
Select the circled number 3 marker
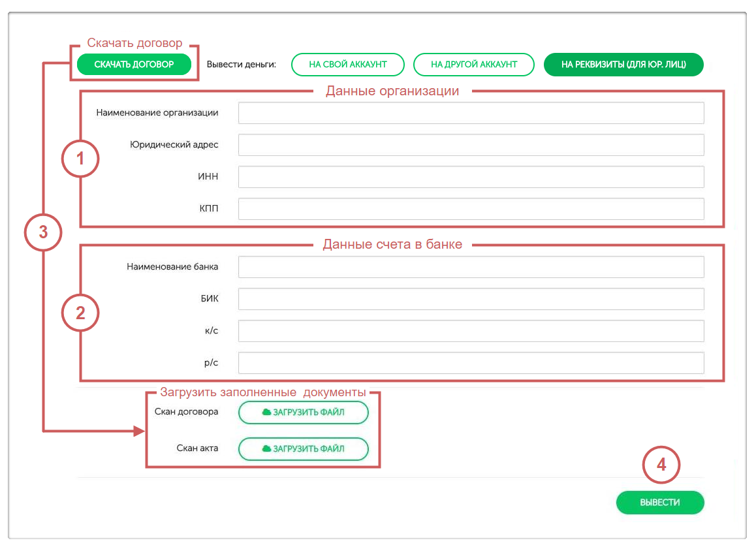[x=43, y=232]
